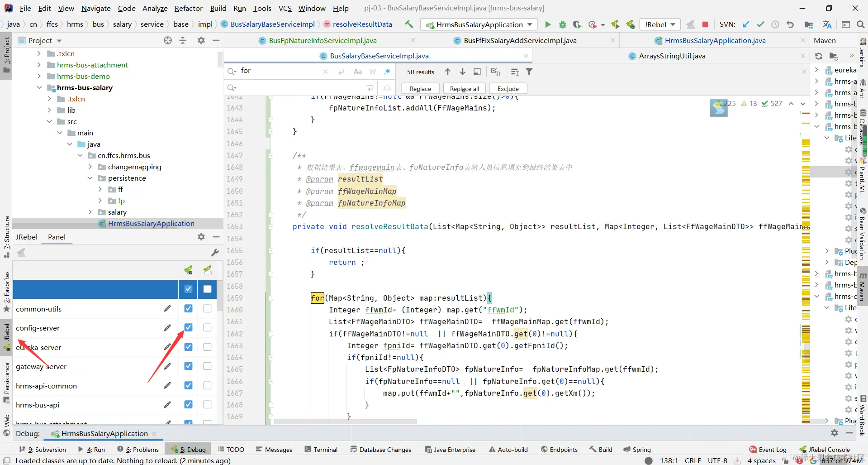
Task: Stop the running process red square
Action: pos(705,24)
